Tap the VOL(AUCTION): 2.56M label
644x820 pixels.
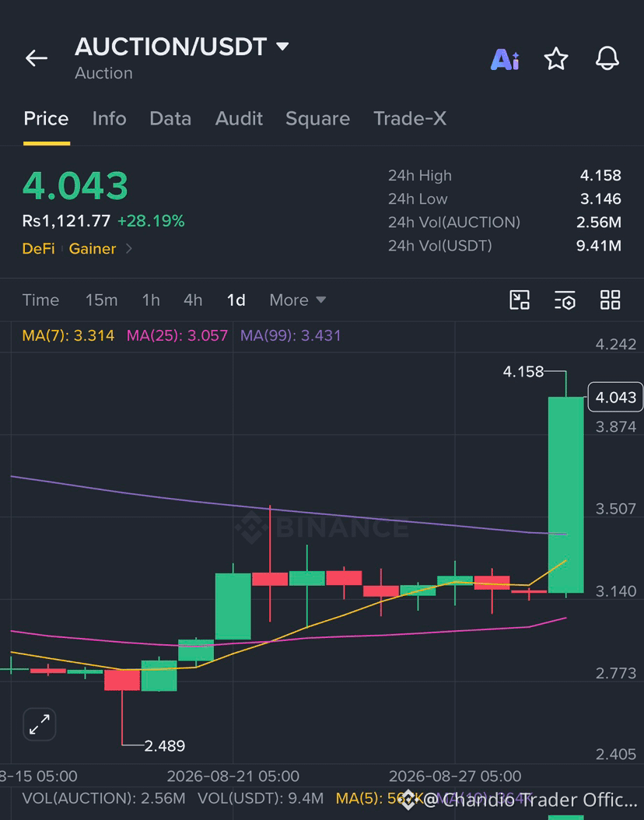103,798
